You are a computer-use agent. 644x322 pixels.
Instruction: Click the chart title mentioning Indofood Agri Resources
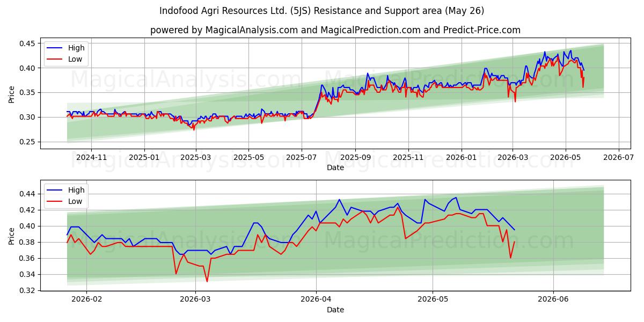[x=322, y=11]
